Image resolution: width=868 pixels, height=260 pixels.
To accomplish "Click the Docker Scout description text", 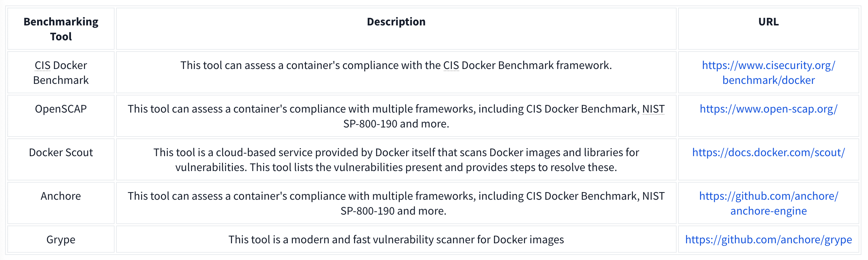I will click(396, 160).
